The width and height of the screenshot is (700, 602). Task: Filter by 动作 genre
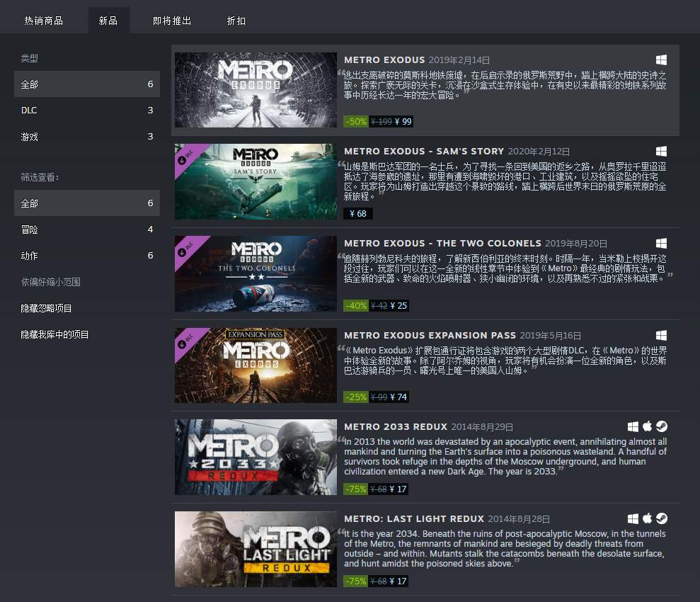87,256
